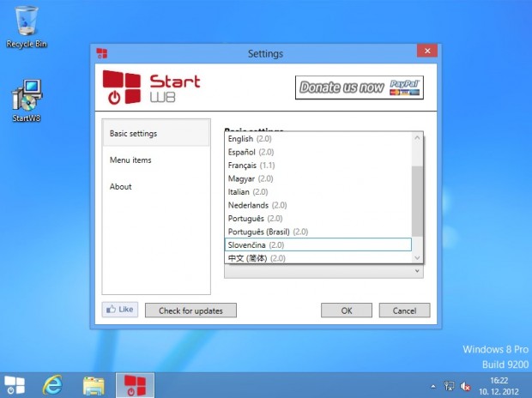Open File Explorer from taskbar
Viewport: 532px width, 398px height.
coord(94,385)
